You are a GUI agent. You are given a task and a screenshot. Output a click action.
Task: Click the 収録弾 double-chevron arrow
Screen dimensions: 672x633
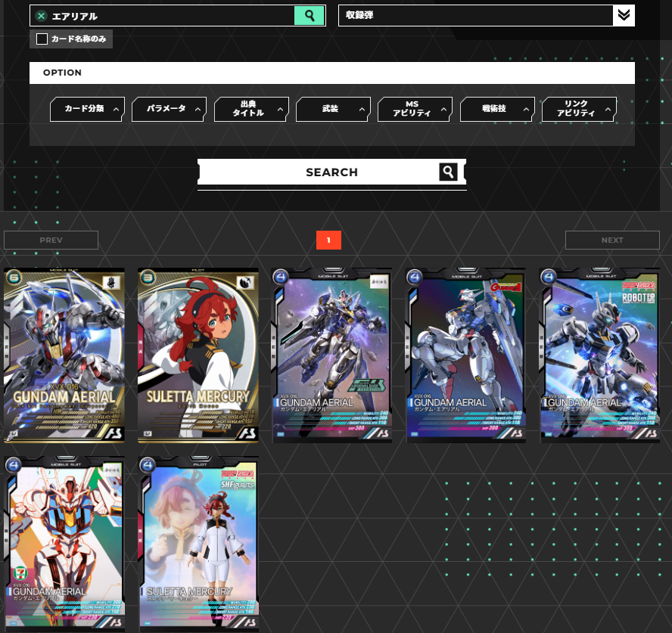[624, 15]
